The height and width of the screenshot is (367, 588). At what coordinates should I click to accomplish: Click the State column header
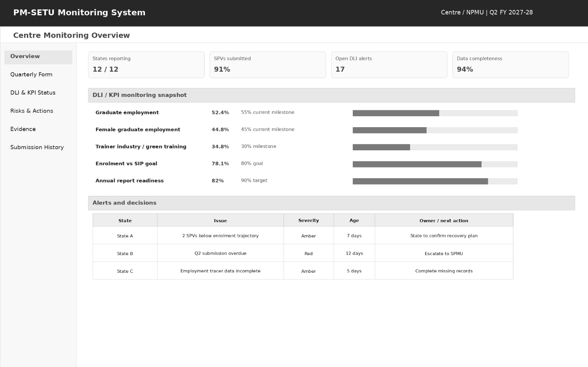tap(125, 221)
